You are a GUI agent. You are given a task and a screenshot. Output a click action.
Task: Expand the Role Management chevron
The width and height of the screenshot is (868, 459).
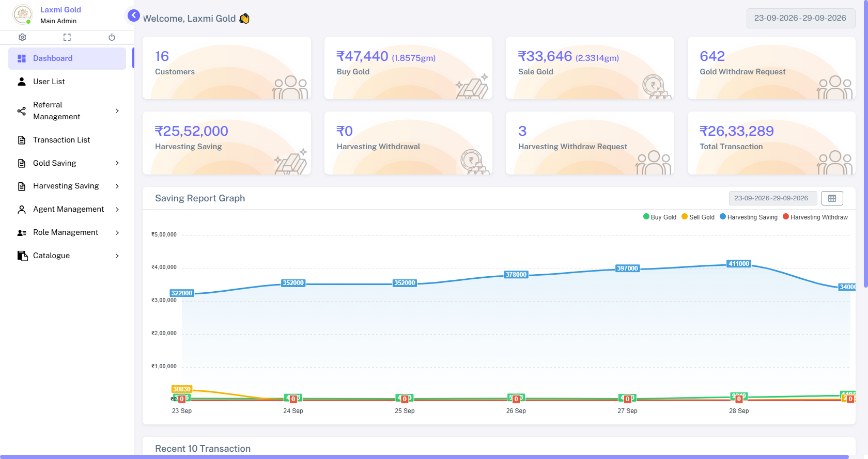point(117,233)
